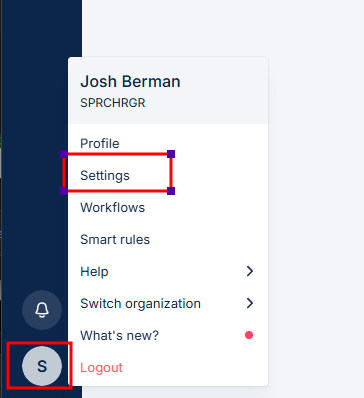364x398 pixels.
Task: Select the top-right purple handle on Settings highlight
Action: click(171, 154)
